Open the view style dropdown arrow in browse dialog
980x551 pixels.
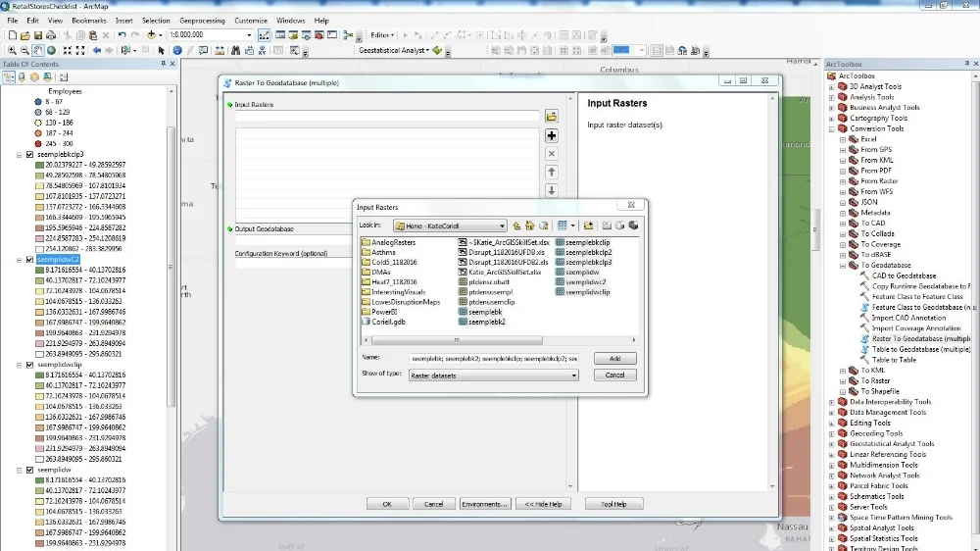pos(572,225)
